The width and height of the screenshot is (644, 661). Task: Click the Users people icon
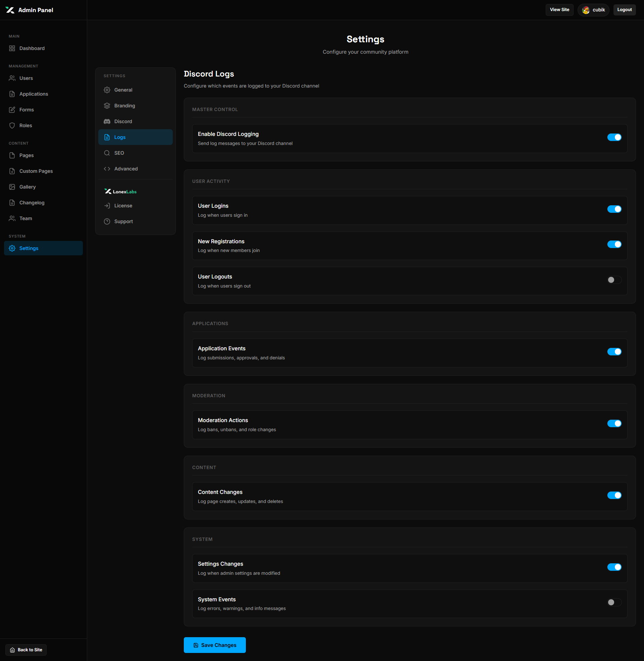click(x=12, y=78)
